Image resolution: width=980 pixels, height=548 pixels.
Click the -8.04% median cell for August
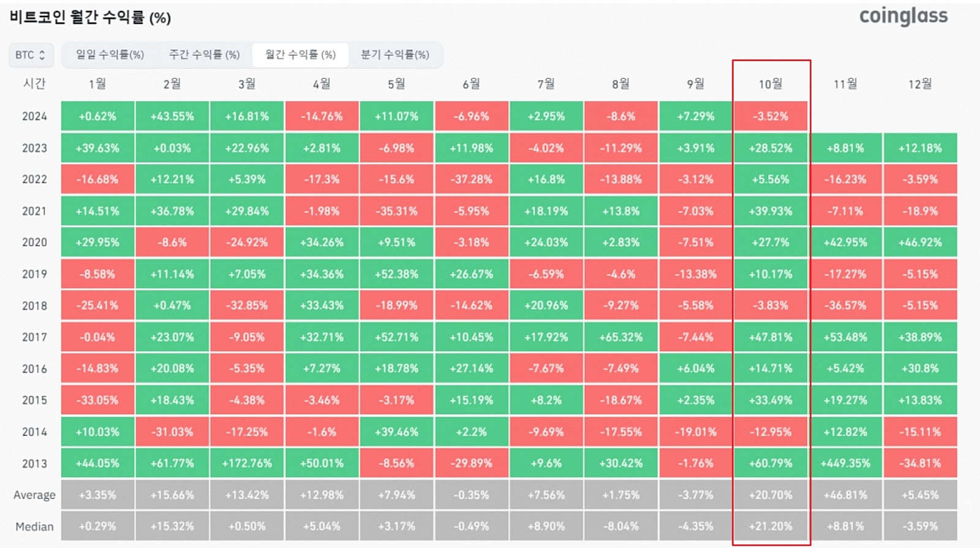621,527
